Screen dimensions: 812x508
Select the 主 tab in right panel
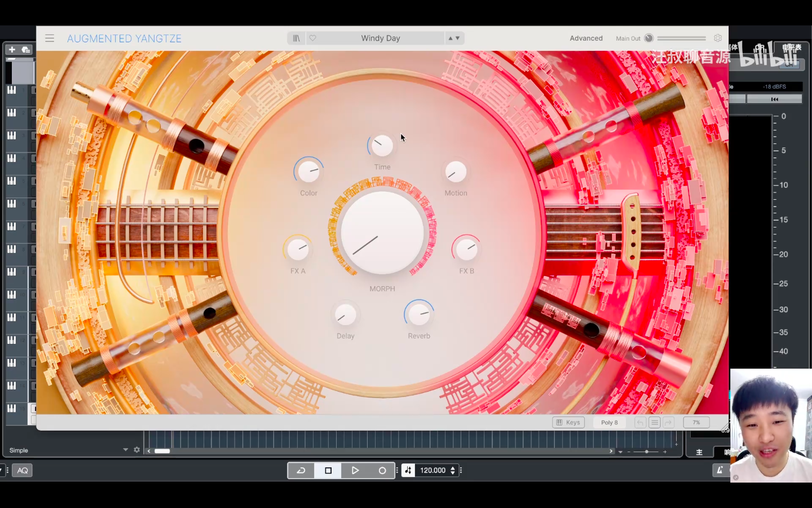pos(699,452)
